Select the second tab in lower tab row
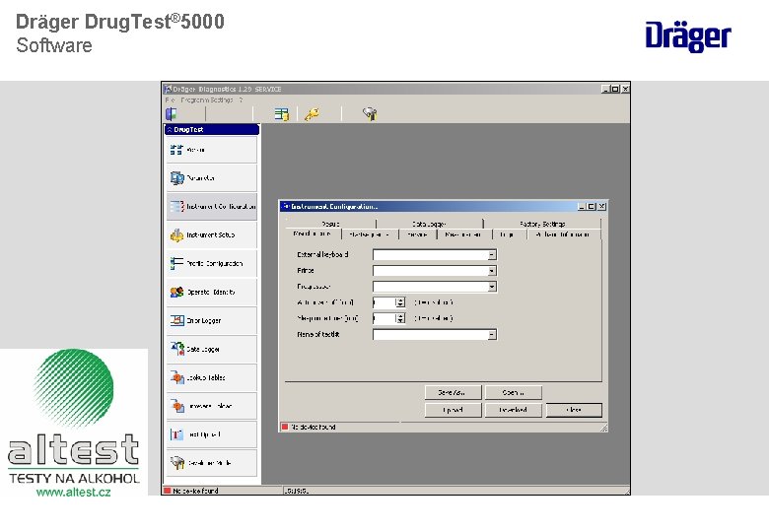769x532 pixels. coord(370,234)
